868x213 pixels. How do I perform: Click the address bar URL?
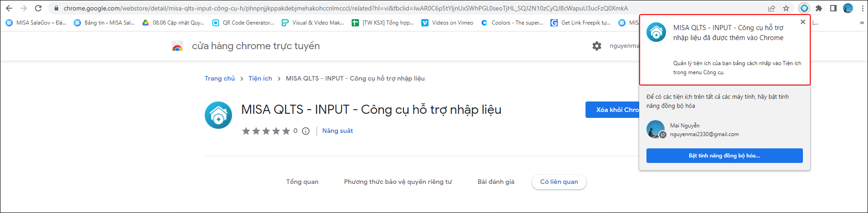tap(346, 8)
